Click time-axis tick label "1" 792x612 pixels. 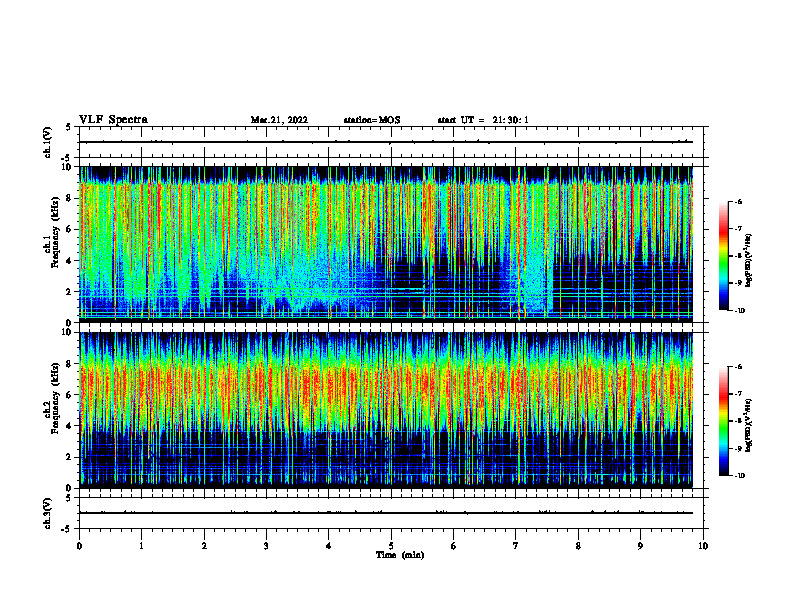141,546
